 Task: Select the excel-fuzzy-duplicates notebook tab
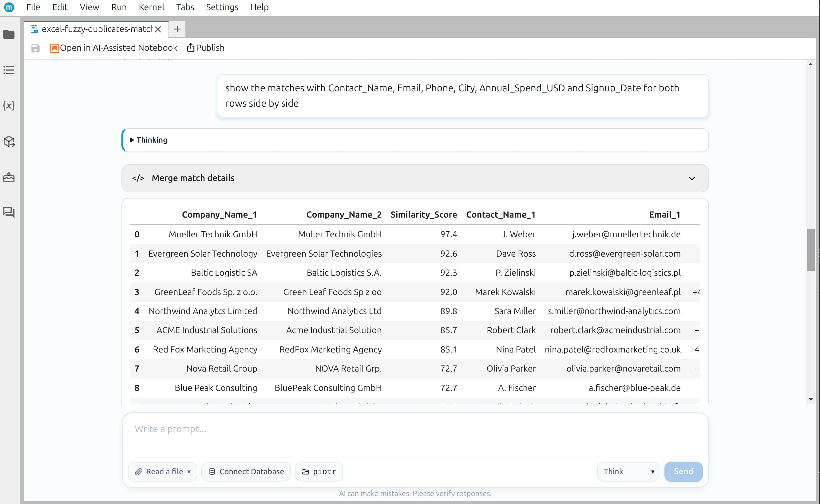coord(96,29)
